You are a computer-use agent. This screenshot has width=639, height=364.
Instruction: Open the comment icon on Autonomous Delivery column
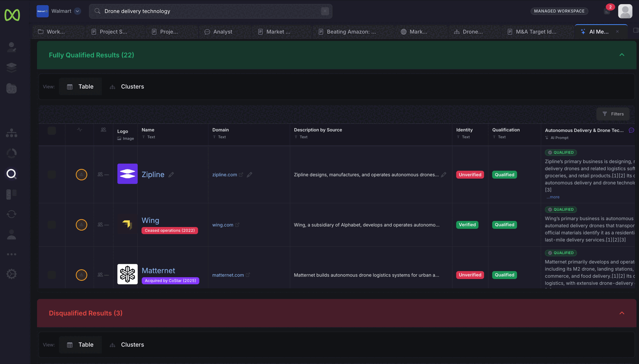click(631, 130)
